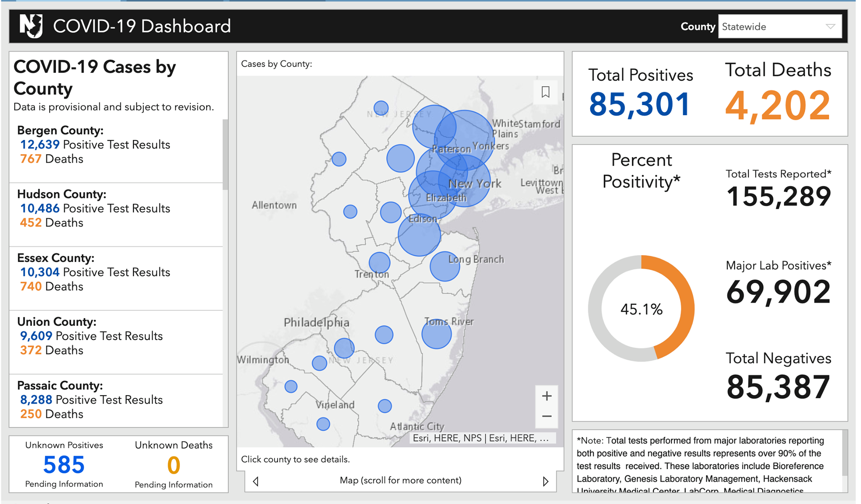861x504 pixels.
Task: Go to previous map content arrow
Action: click(x=256, y=481)
